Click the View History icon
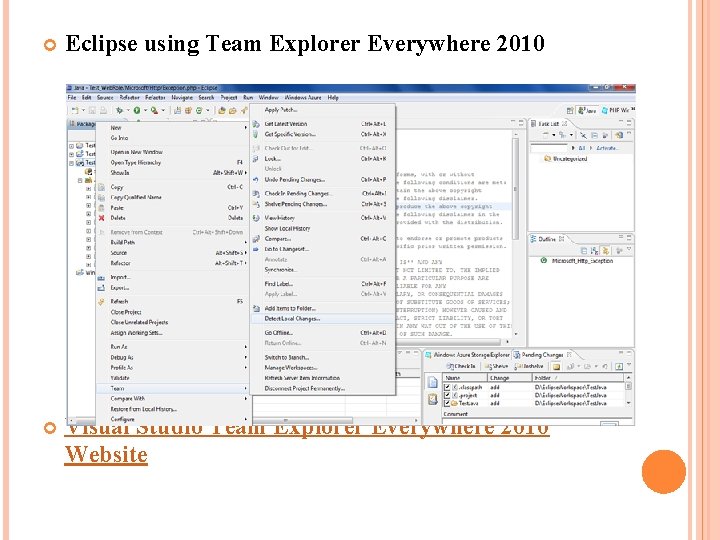This screenshot has width=720, height=540. pos(256,218)
